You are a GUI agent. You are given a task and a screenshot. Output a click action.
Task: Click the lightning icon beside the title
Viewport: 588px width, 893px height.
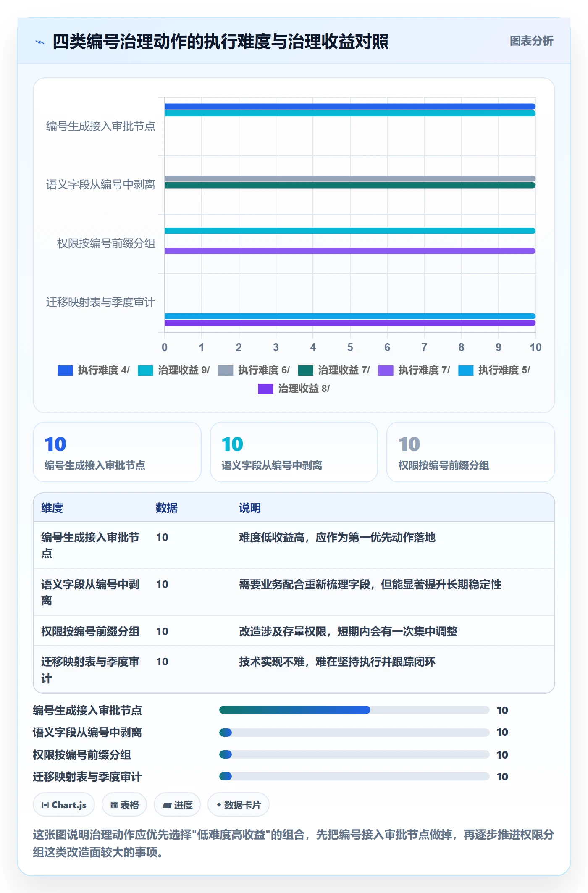click(x=40, y=42)
